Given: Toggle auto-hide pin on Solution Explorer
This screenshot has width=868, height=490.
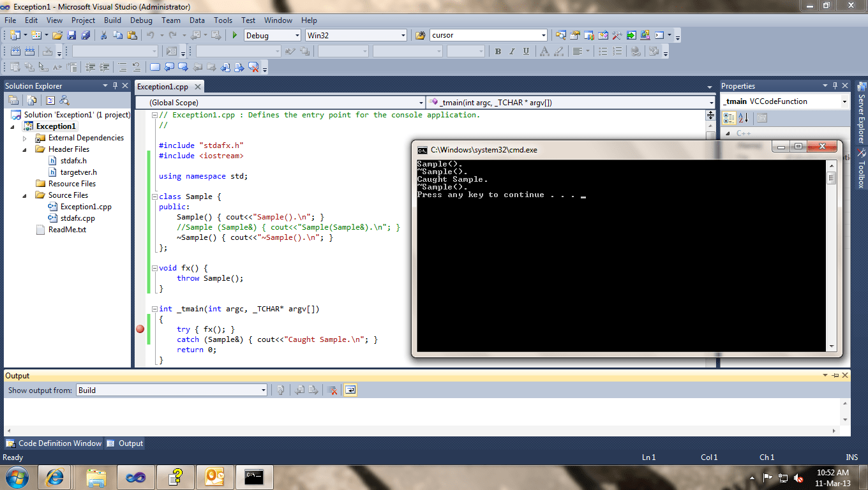Looking at the screenshot, I should pyautogui.click(x=116, y=85).
